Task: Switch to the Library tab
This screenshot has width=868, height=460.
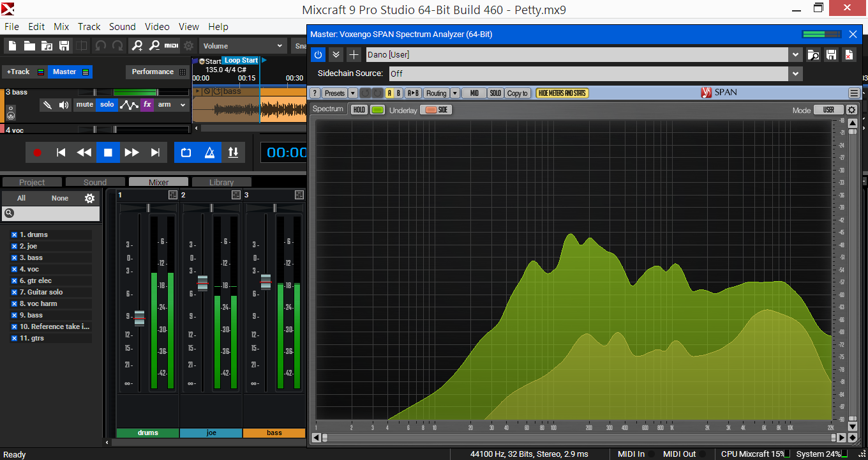Action: [221, 182]
